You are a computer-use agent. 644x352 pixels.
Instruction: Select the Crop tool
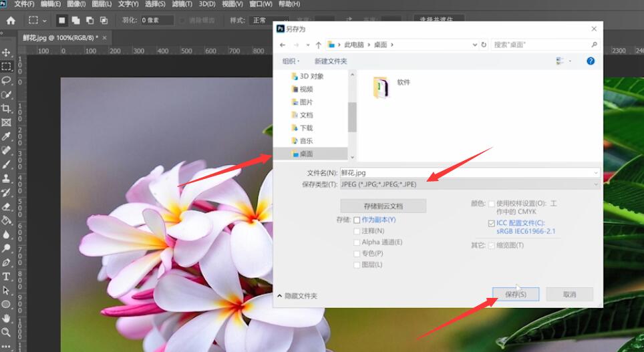pyautogui.click(x=6, y=108)
